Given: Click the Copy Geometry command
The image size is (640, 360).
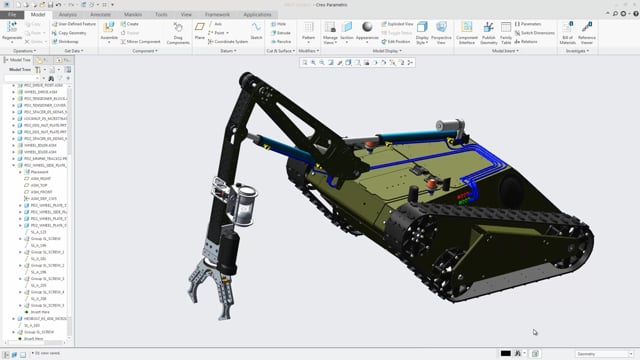Looking at the screenshot, I should click(69, 33).
